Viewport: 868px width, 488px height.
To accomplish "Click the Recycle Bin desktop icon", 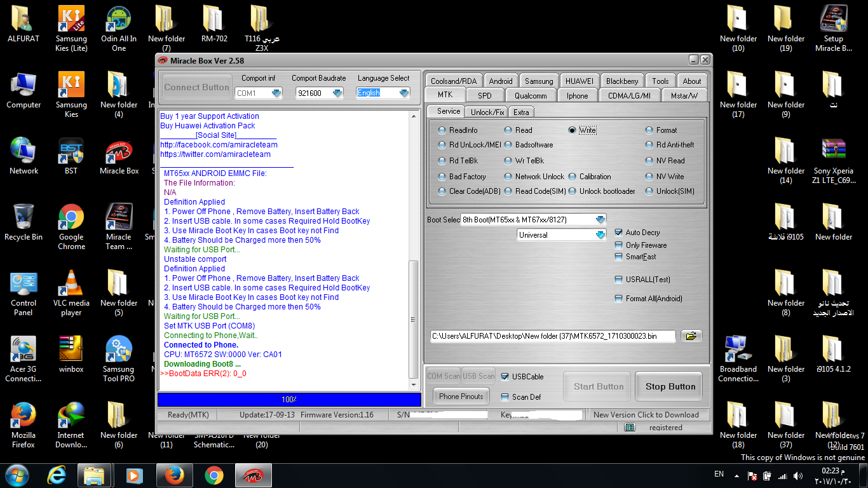I will click(x=24, y=222).
